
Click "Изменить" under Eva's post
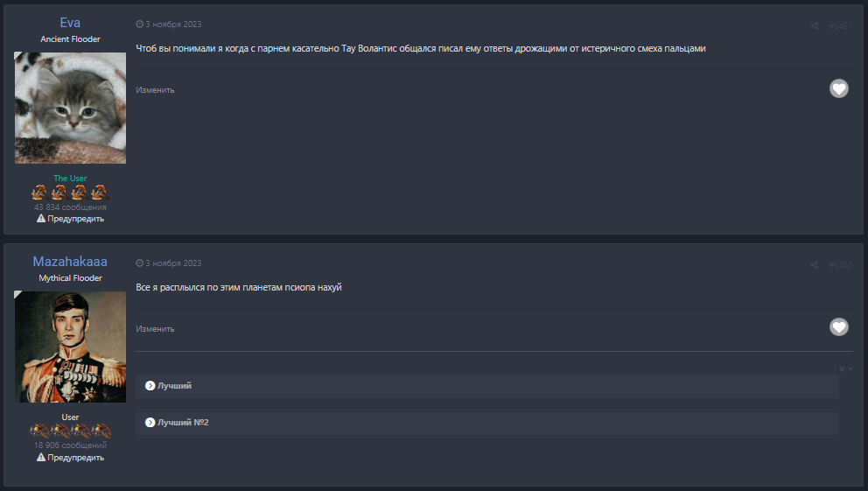tap(155, 90)
